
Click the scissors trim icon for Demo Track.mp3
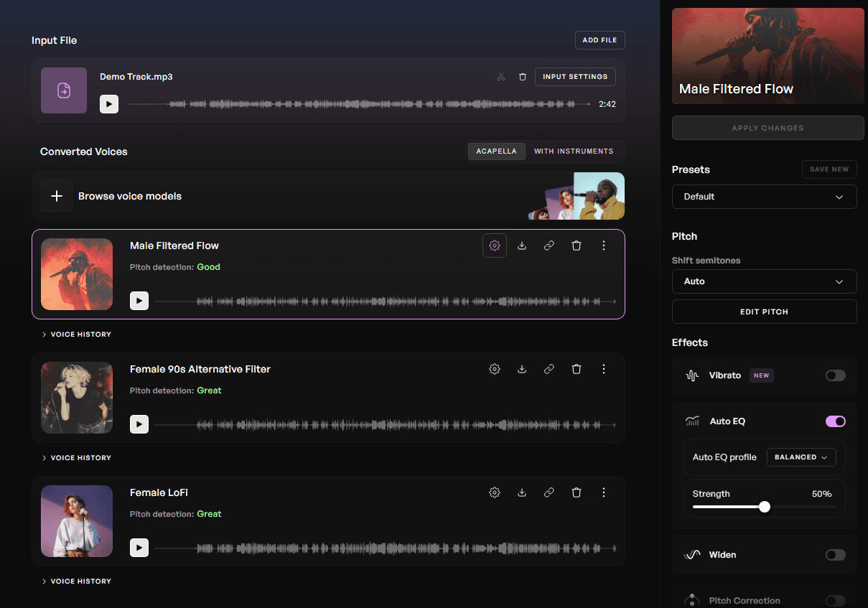click(x=501, y=77)
